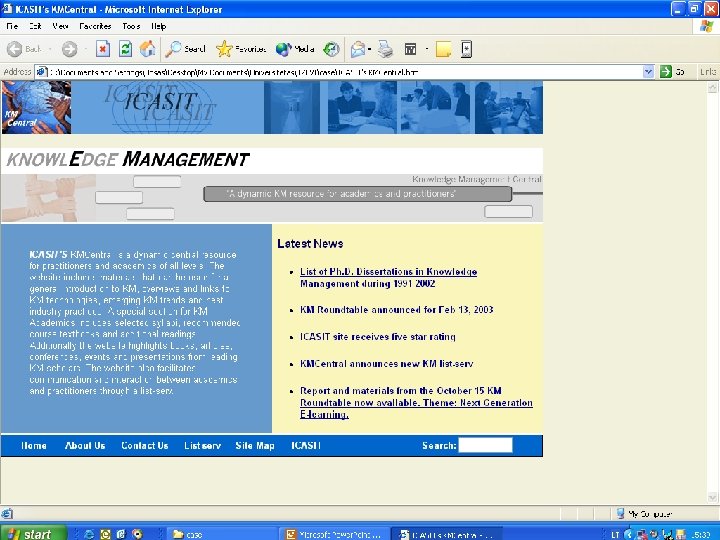
Task: Open List of Ph.D. Dissertations link
Action: pyautogui.click(x=388, y=277)
